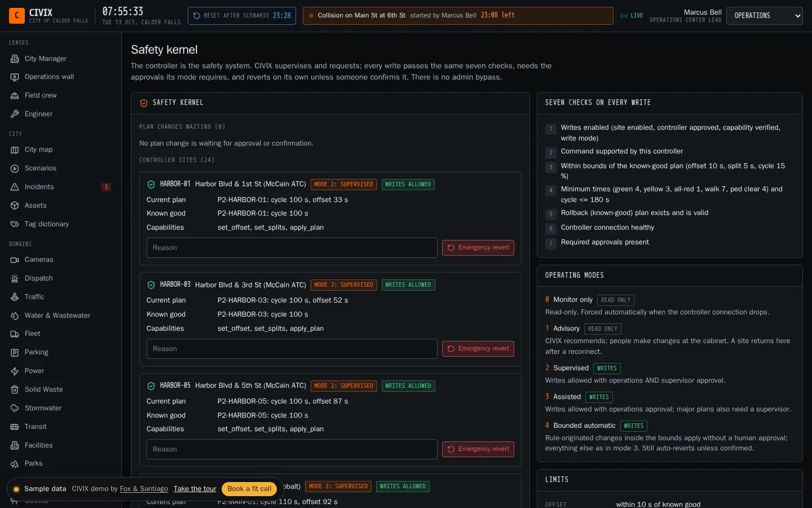812x508 pixels.
Task: Open the Operations wall icon
Action: (x=15, y=77)
